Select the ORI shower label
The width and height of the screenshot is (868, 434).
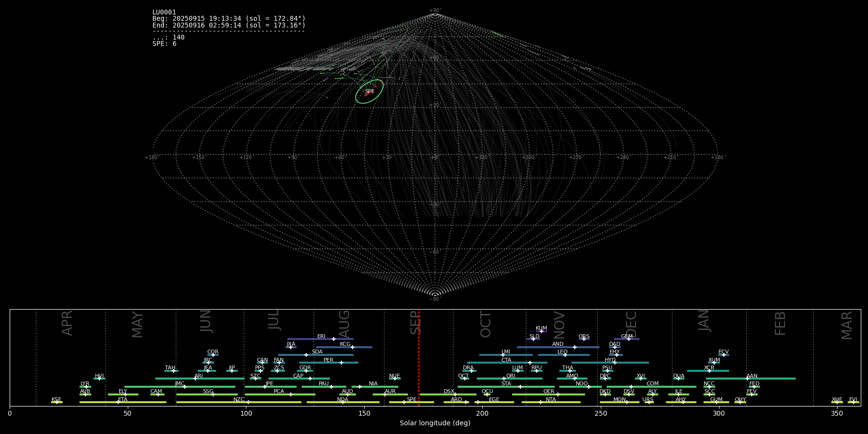coord(511,376)
